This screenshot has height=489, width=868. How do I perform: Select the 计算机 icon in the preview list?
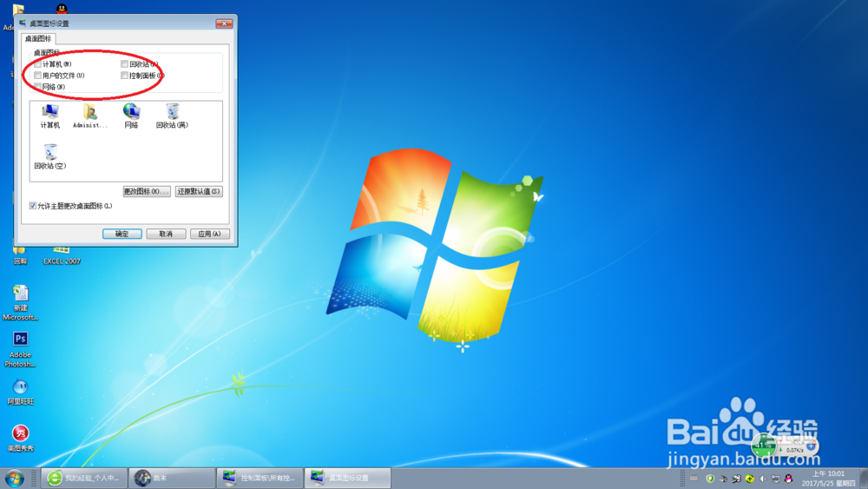pyautogui.click(x=49, y=116)
